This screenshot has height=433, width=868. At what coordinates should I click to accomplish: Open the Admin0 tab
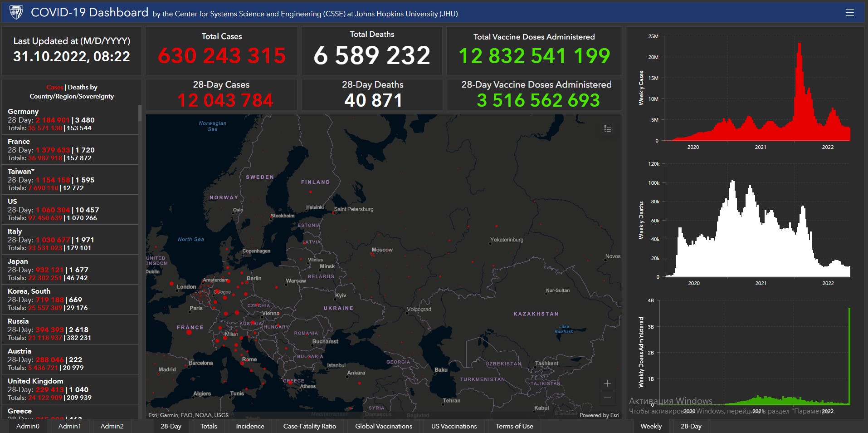pos(28,426)
